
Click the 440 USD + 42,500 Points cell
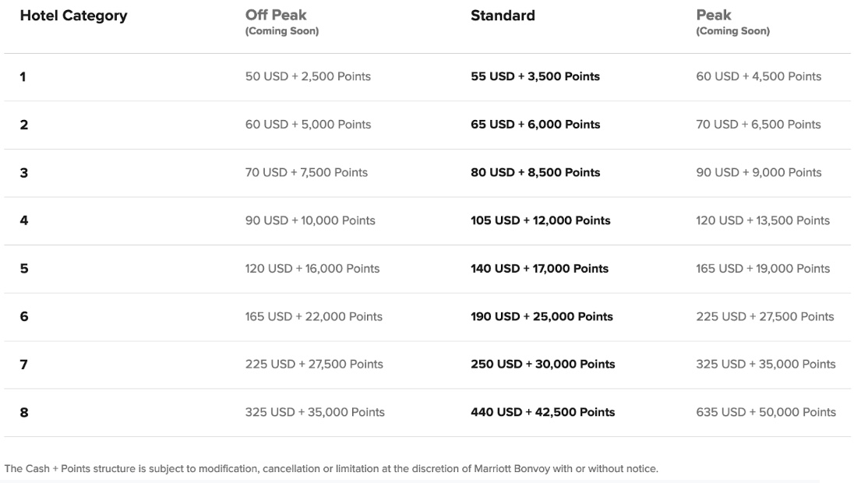(542, 412)
